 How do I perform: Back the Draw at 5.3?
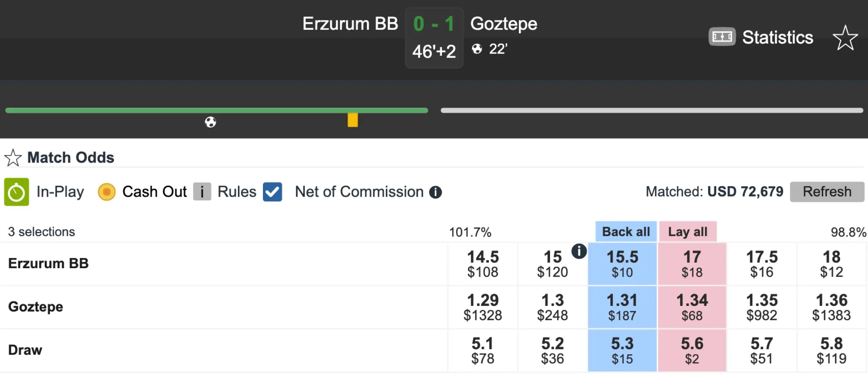[x=622, y=350]
